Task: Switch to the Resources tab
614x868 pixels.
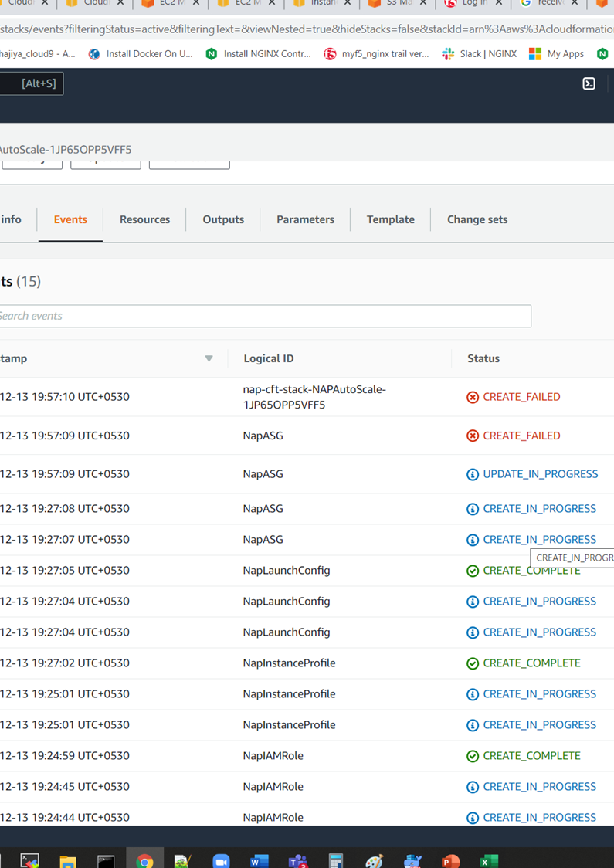Action: [144, 219]
